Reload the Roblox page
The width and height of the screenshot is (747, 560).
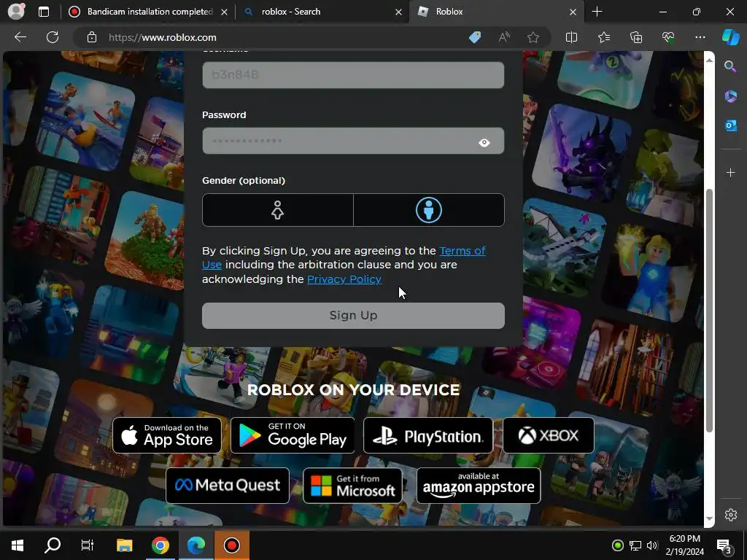53,37
